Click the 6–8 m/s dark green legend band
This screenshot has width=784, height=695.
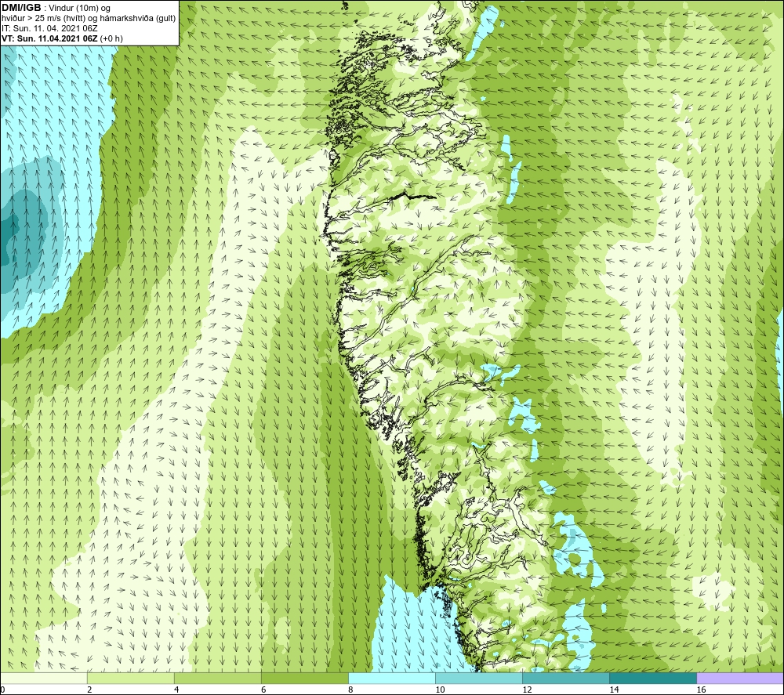pyautogui.click(x=304, y=678)
